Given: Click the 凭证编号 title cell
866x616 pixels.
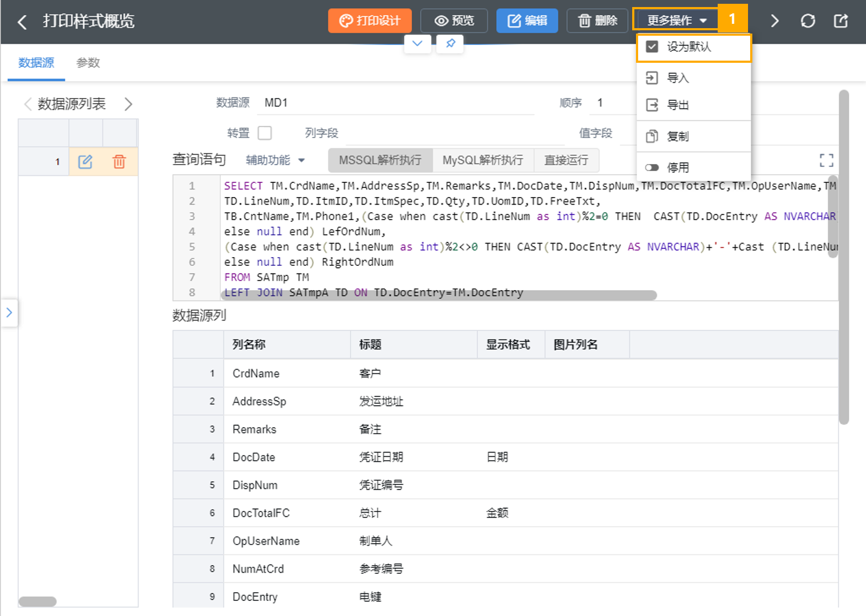Looking at the screenshot, I should [414, 485].
